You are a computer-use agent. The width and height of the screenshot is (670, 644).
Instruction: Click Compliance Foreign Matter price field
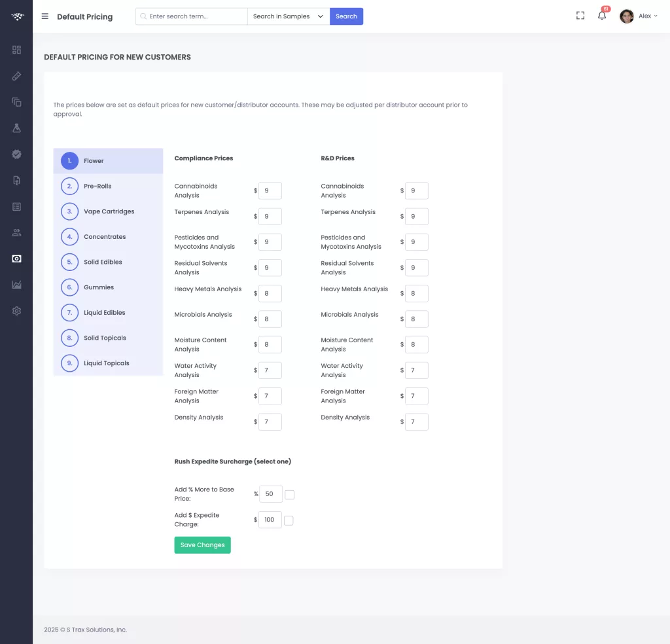point(270,396)
